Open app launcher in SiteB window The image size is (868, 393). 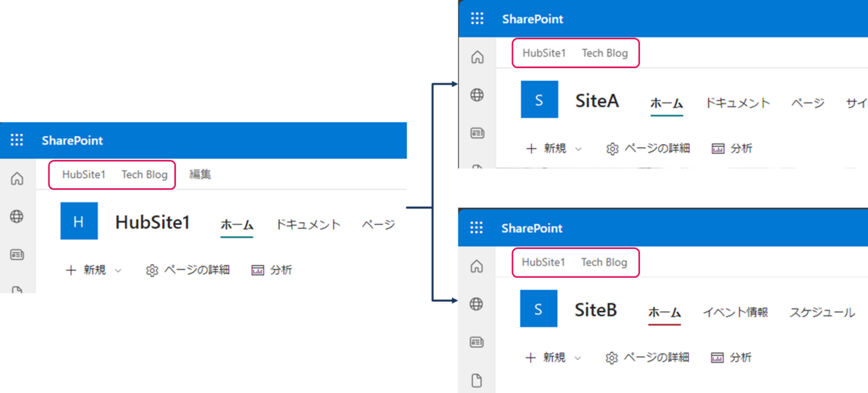477,228
